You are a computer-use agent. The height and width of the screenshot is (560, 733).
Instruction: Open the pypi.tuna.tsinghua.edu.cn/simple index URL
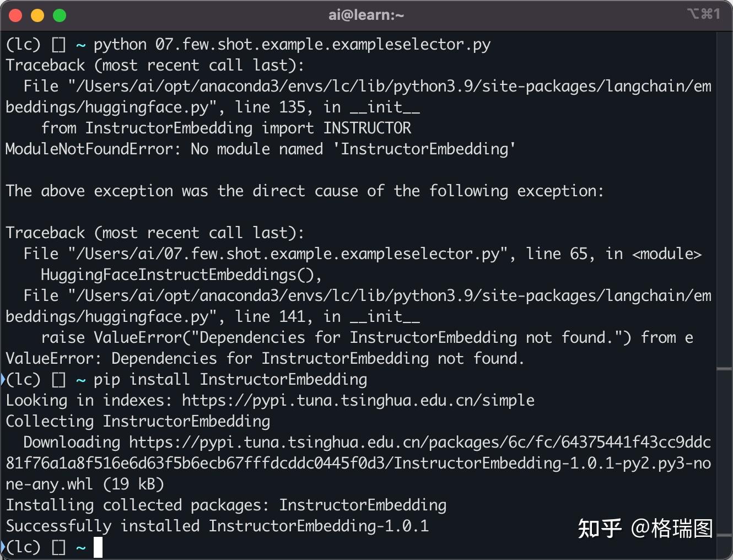(x=358, y=401)
